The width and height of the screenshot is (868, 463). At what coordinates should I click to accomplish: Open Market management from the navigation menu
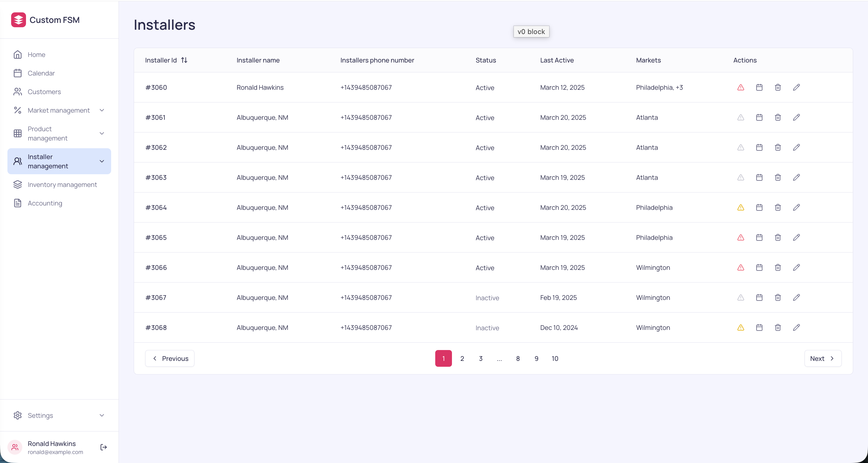(59, 110)
